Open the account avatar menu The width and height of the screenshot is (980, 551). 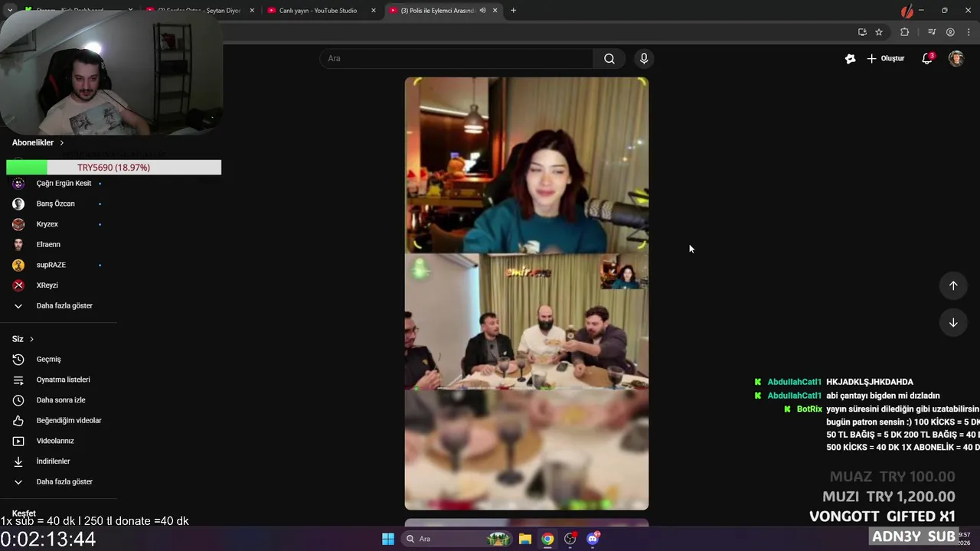pyautogui.click(x=956, y=58)
